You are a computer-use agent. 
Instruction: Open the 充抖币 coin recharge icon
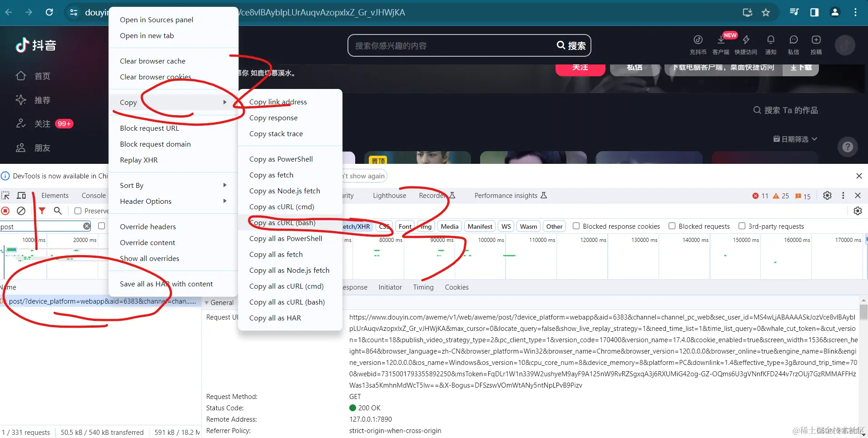[x=698, y=44]
